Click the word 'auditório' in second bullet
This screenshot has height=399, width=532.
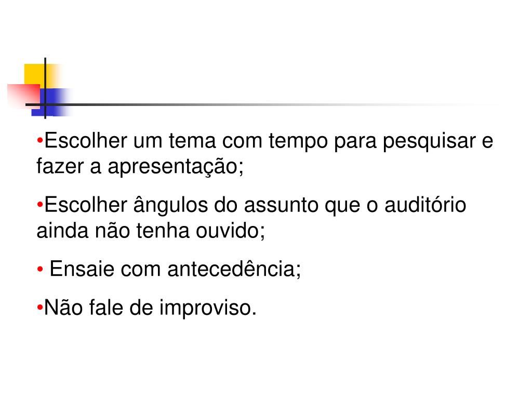coord(425,205)
